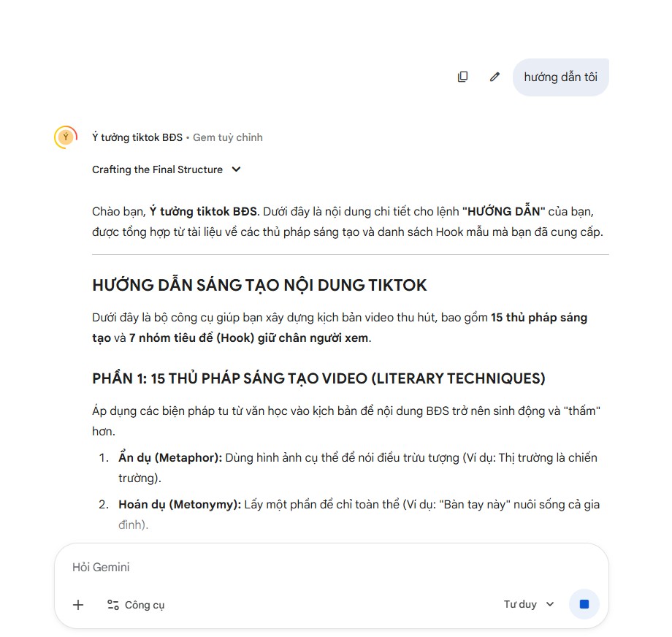The height and width of the screenshot is (637, 672).
Task: Click the "Gem tuỳ chỉnh" label
Action: point(228,137)
